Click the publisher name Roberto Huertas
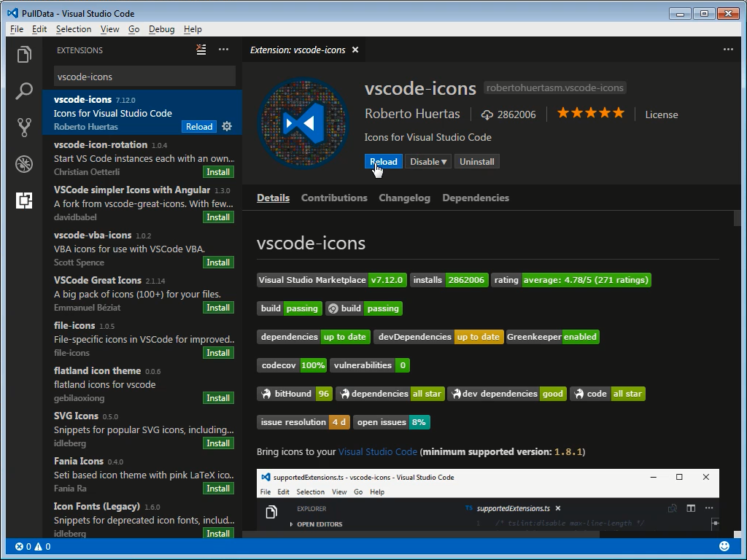This screenshot has height=560, width=747. point(412,114)
